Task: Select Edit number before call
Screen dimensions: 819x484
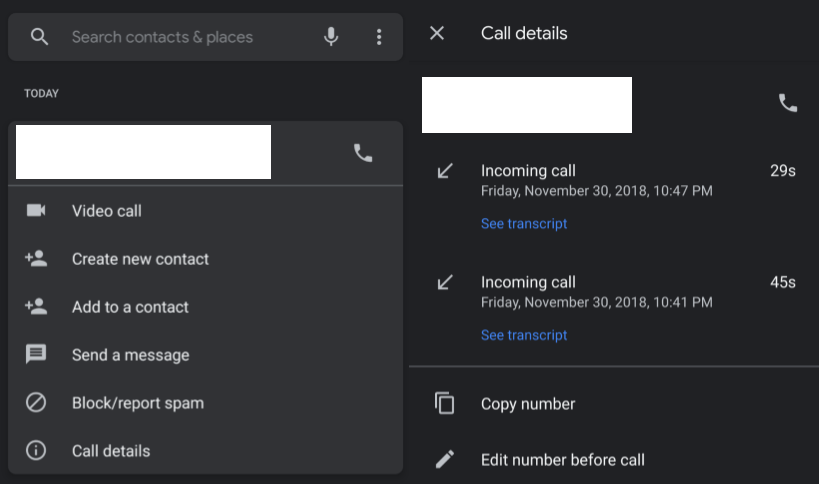Action: click(x=562, y=460)
